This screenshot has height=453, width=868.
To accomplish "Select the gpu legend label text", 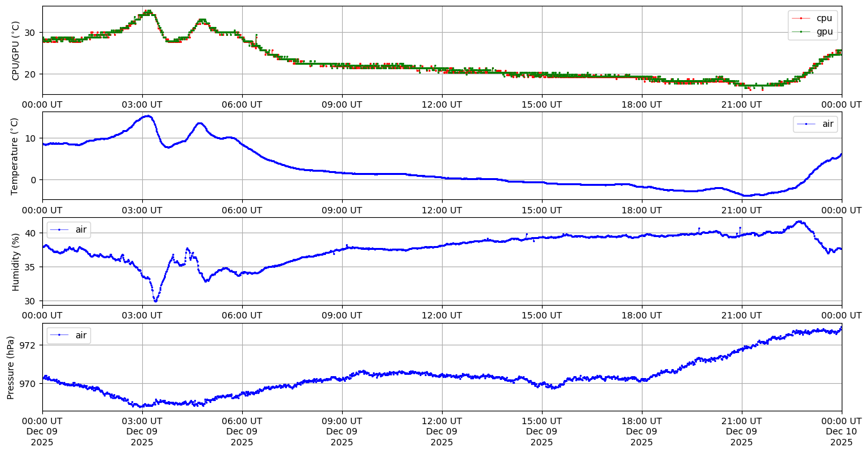I will tap(824, 31).
